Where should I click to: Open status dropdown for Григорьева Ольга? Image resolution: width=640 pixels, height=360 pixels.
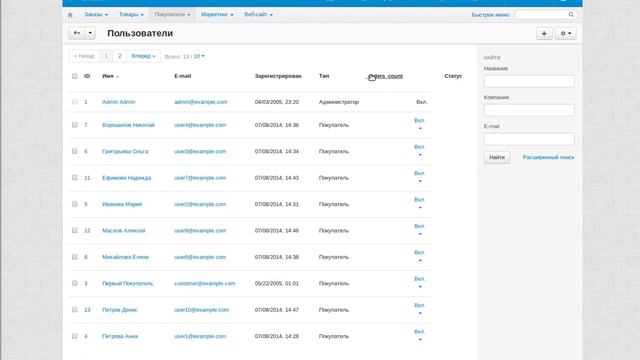point(420,150)
